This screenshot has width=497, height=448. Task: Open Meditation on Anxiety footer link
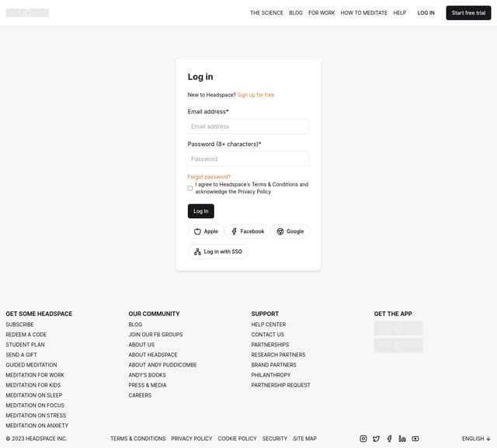pos(37,425)
